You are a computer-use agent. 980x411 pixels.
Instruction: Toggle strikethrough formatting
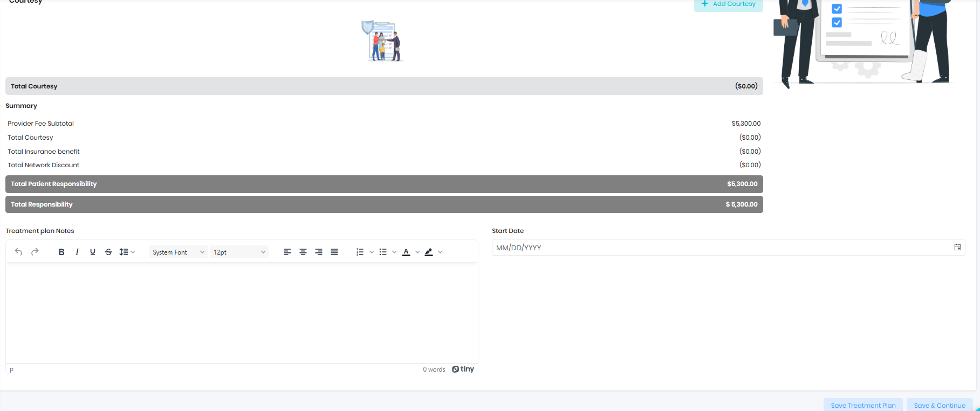tap(108, 252)
